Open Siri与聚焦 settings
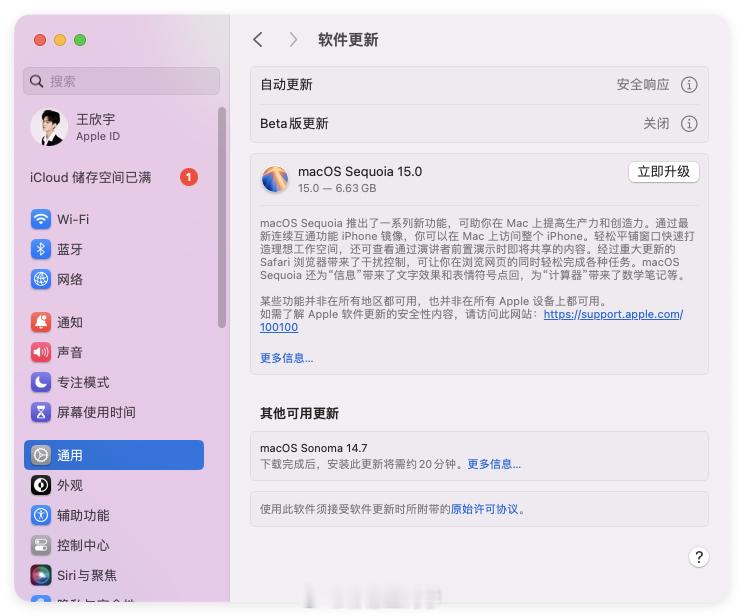This screenshot has height=616, width=743. coord(114,575)
